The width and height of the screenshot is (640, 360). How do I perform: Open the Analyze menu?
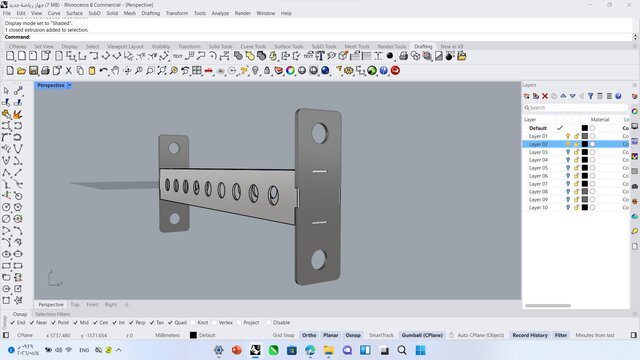(x=220, y=13)
